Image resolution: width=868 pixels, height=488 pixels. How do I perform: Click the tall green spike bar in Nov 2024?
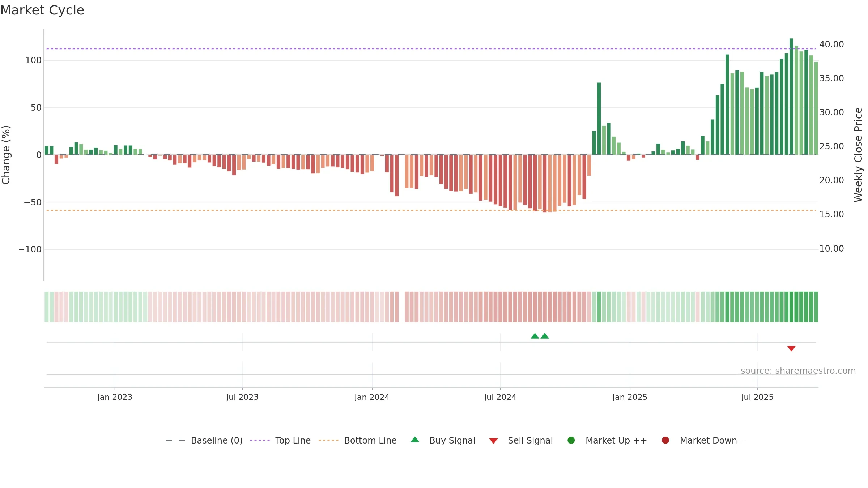click(599, 119)
